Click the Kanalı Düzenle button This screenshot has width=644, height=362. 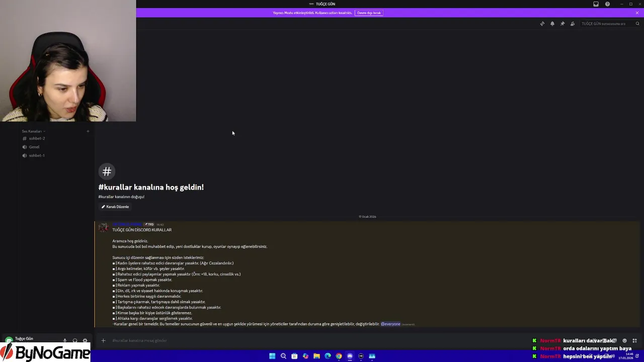(x=115, y=207)
